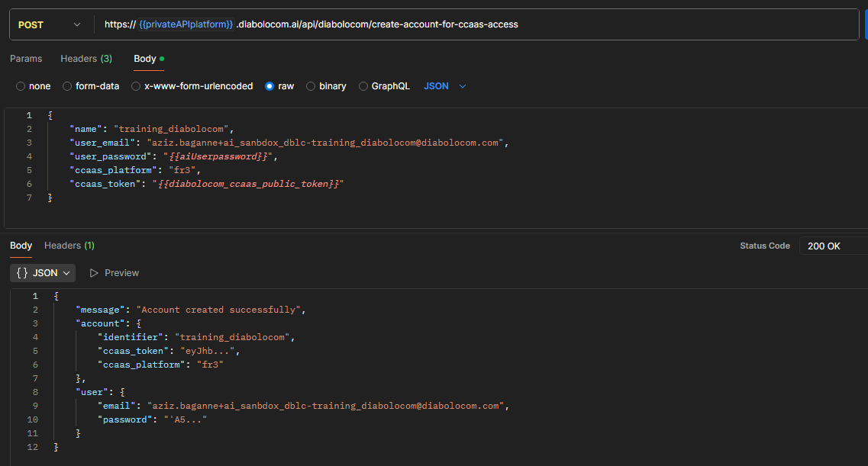The width and height of the screenshot is (868, 466).
Task: Click the response Body tab
Action: coord(21,246)
